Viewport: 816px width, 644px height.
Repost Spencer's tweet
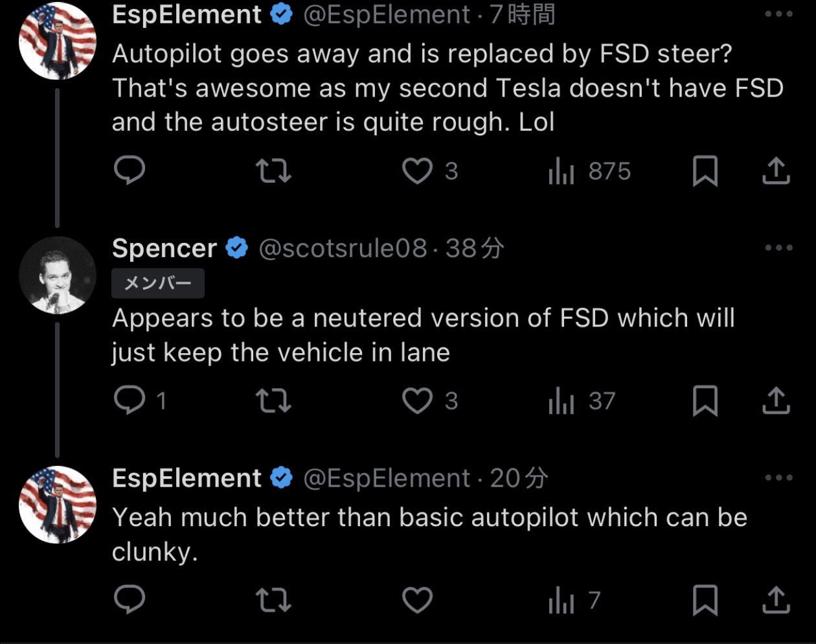pos(273,400)
